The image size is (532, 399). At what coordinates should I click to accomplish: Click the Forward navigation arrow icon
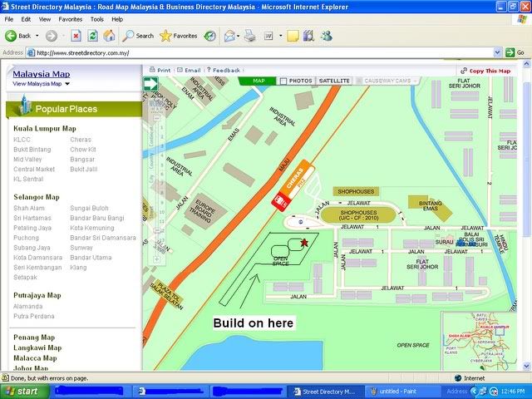(x=52, y=36)
